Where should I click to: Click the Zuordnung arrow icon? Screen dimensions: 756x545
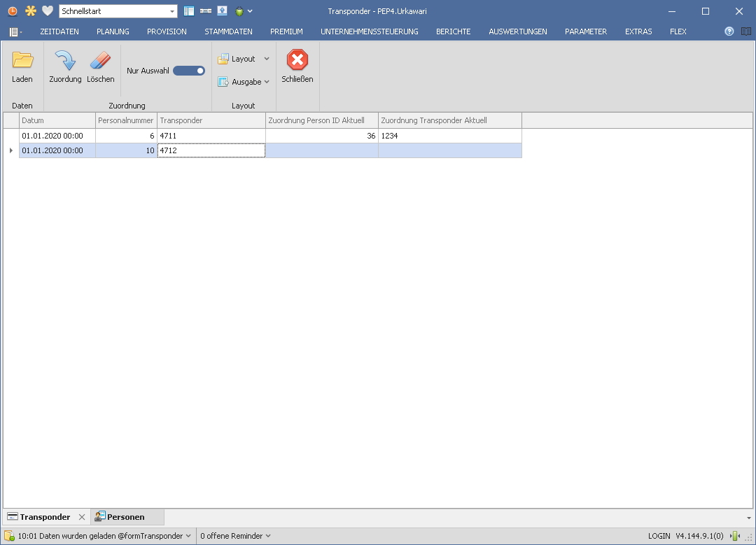click(x=65, y=61)
